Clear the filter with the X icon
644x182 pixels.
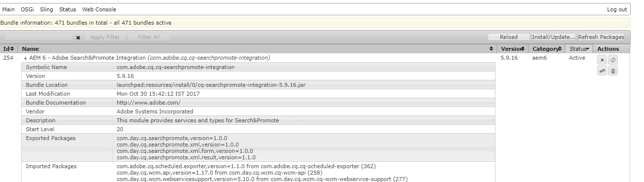[x=78, y=37]
